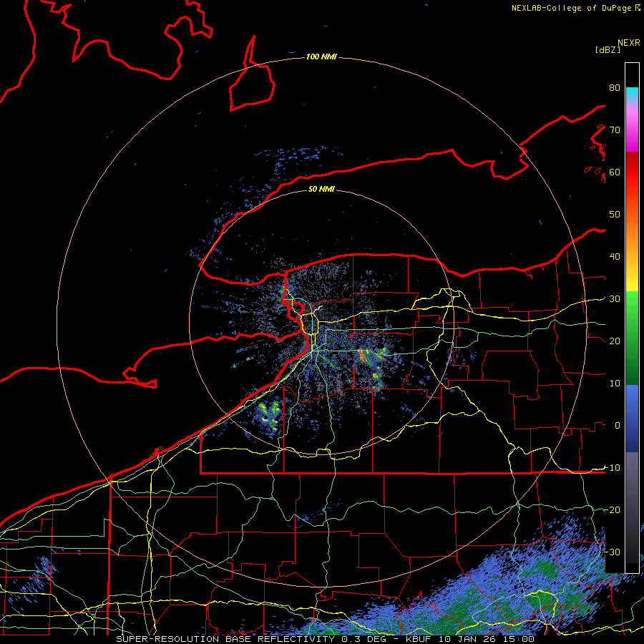Click the -10 dBZ scale value
The image size is (644, 644).
(612, 468)
